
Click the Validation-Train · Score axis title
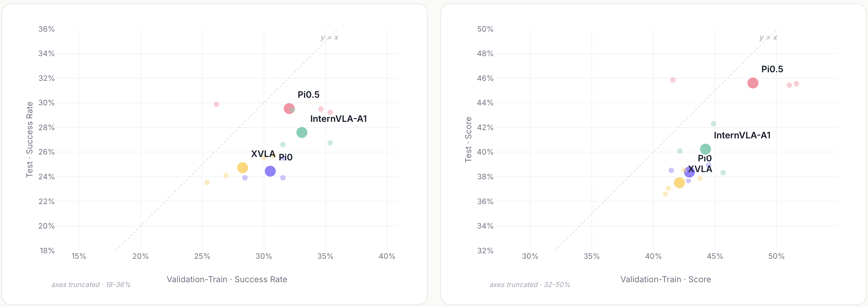(666, 279)
